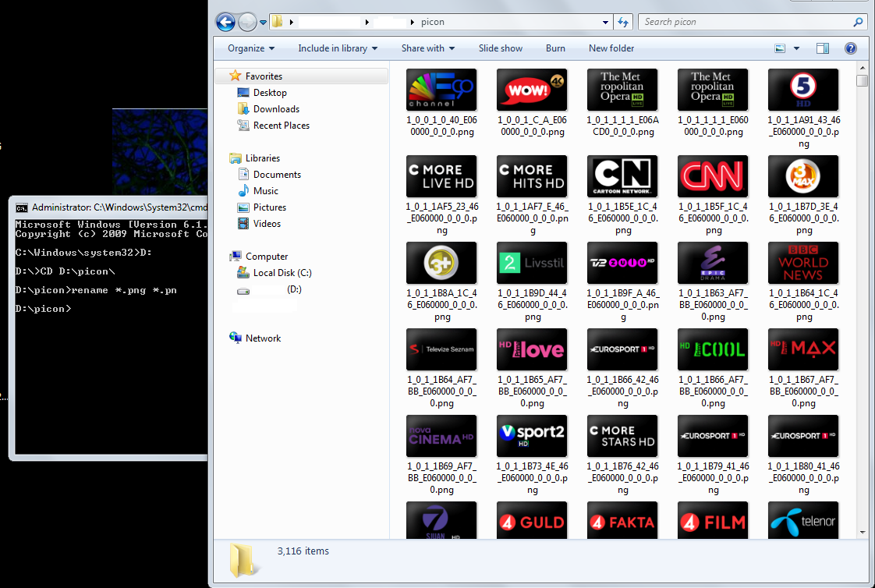Select the WOW! 4K thumbnail

point(532,90)
